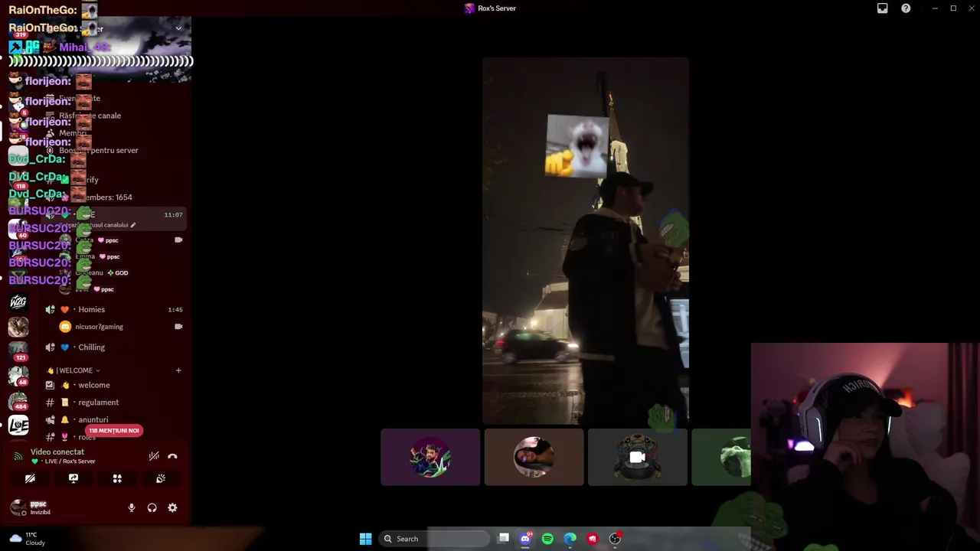Open ppsc user profile avatar

18,507
